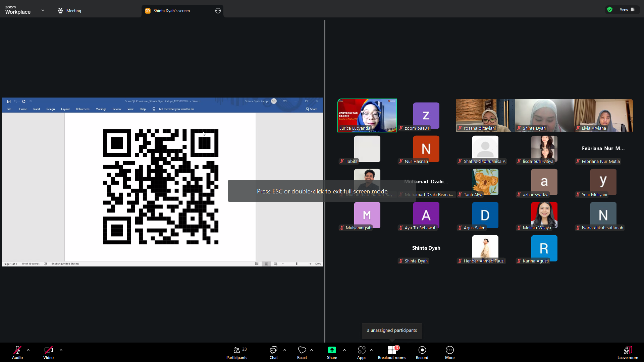The height and width of the screenshot is (362, 644).
Task: Open Breakout rooms
Action: click(x=392, y=353)
